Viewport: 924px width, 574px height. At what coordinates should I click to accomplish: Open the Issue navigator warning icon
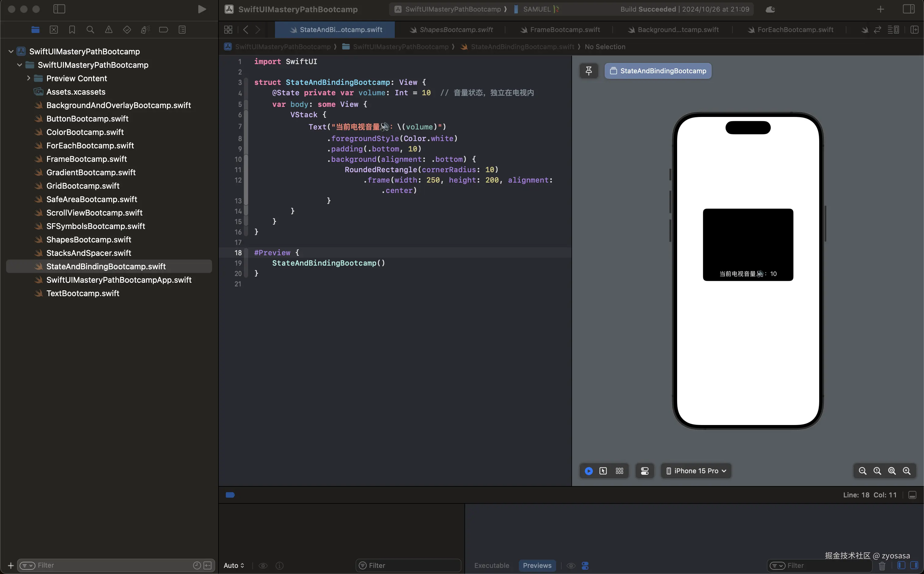coord(109,30)
